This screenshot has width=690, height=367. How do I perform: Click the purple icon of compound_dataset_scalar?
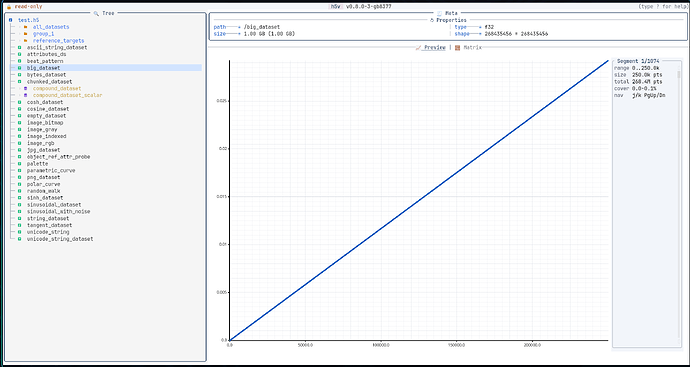pos(26,95)
